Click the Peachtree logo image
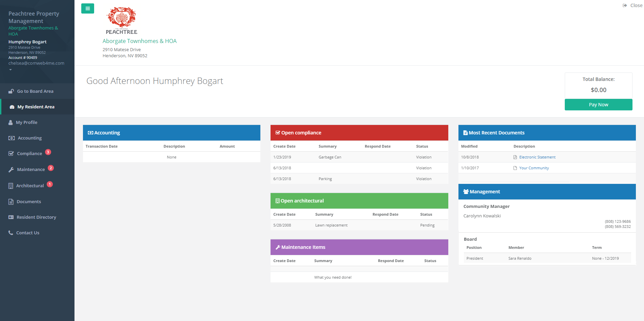The height and width of the screenshot is (321, 644). [121, 21]
